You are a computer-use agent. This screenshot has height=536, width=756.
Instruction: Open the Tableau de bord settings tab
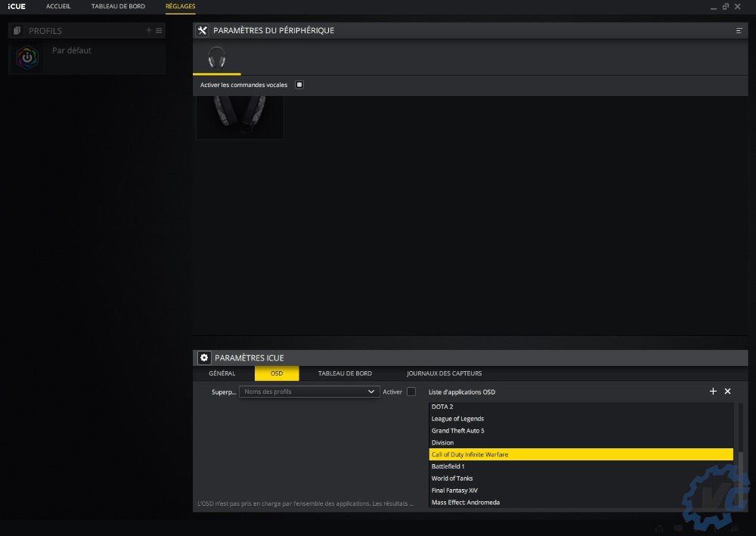coord(345,373)
